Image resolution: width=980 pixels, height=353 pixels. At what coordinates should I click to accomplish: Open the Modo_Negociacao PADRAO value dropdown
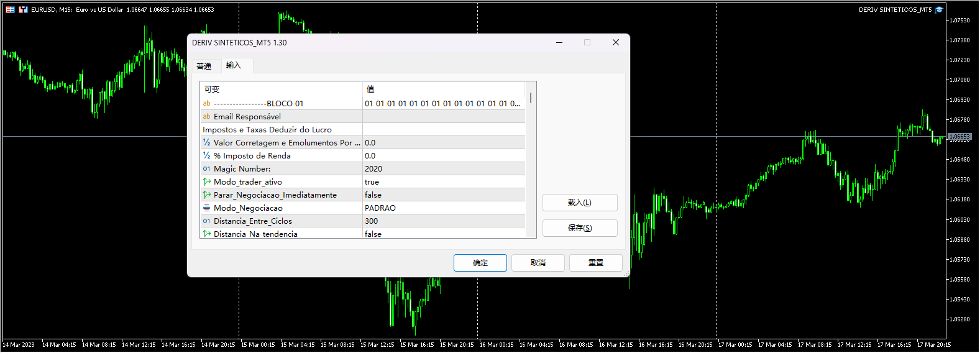click(444, 208)
